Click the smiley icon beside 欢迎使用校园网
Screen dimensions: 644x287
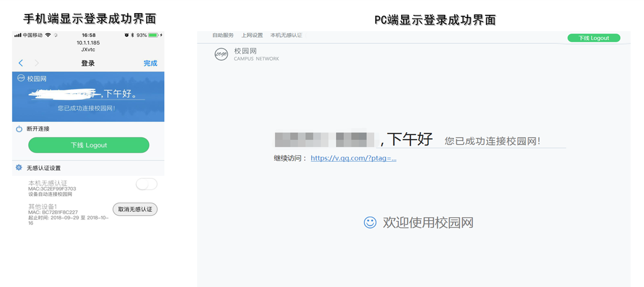click(369, 223)
